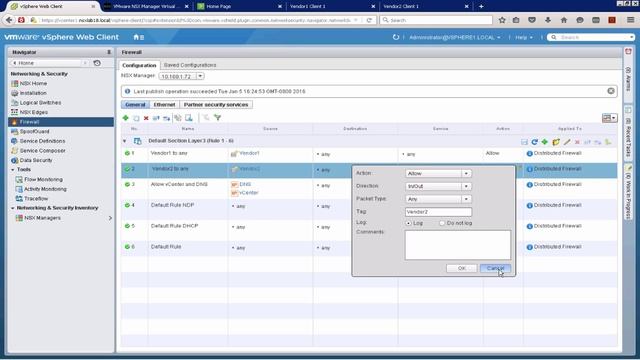The width and height of the screenshot is (640, 360).
Task: Click Cancel in the action dialog
Action: tap(495, 268)
